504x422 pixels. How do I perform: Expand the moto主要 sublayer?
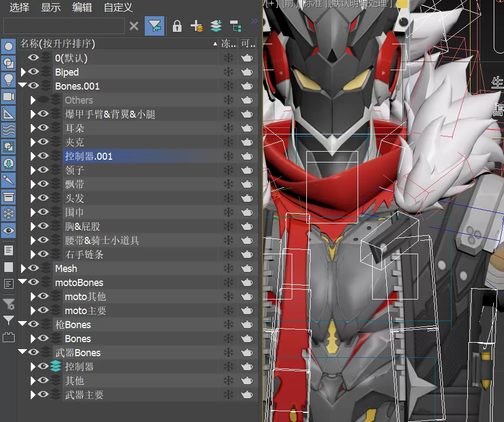[33, 310]
